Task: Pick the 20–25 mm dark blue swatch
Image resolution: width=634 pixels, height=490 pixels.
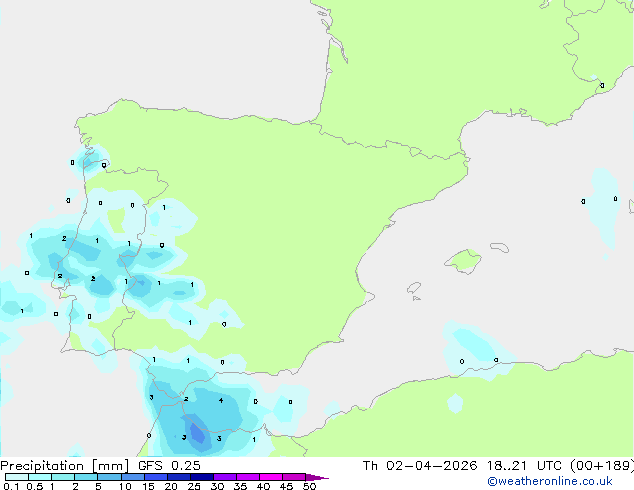Action: pos(178,477)
